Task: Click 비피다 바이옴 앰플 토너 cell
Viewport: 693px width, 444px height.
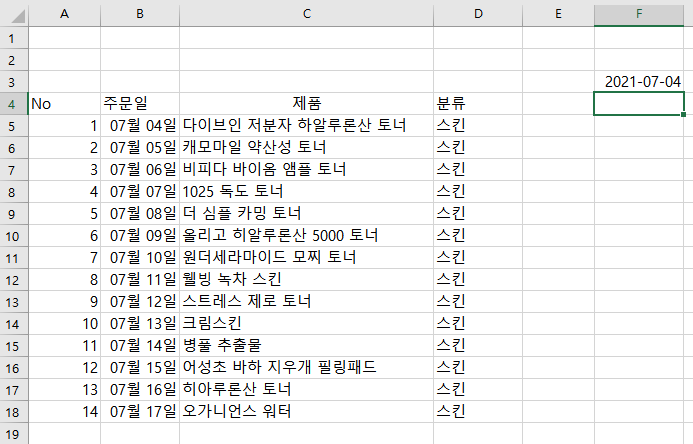Action: point(306,170)
